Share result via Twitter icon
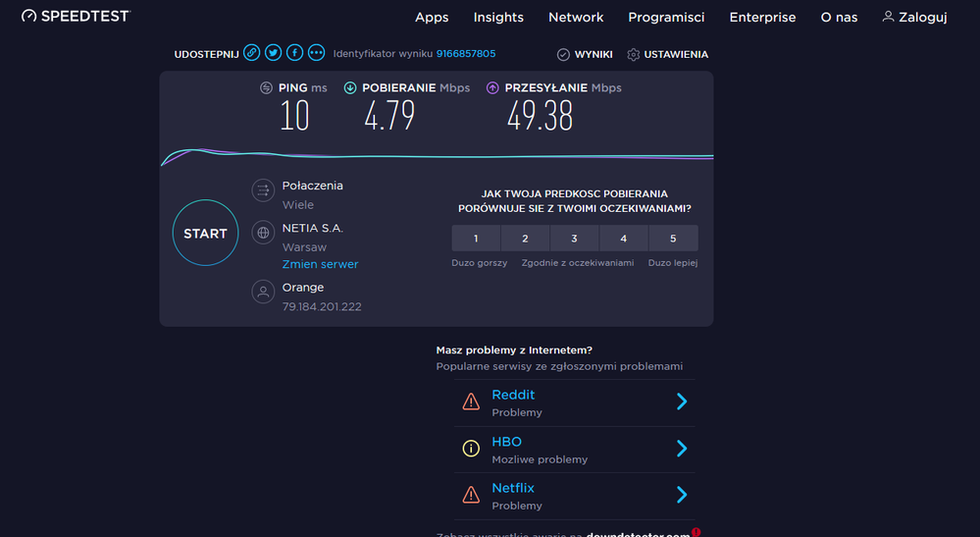 (x=274, y=53)
